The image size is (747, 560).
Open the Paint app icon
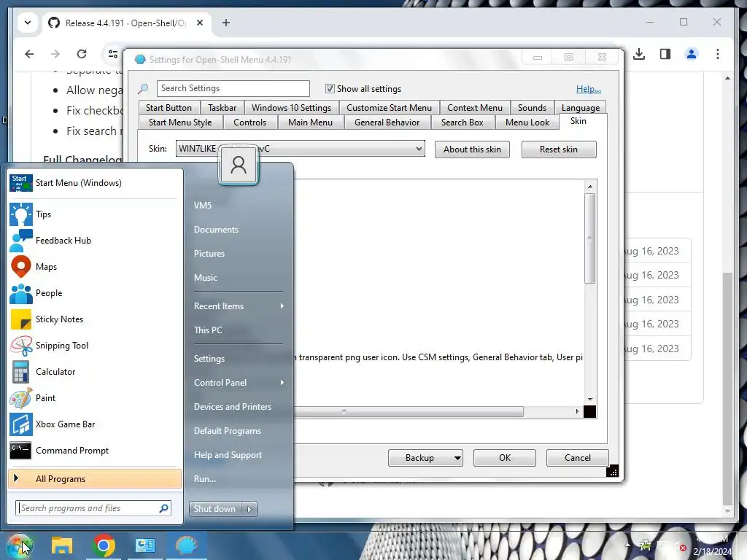21,398
